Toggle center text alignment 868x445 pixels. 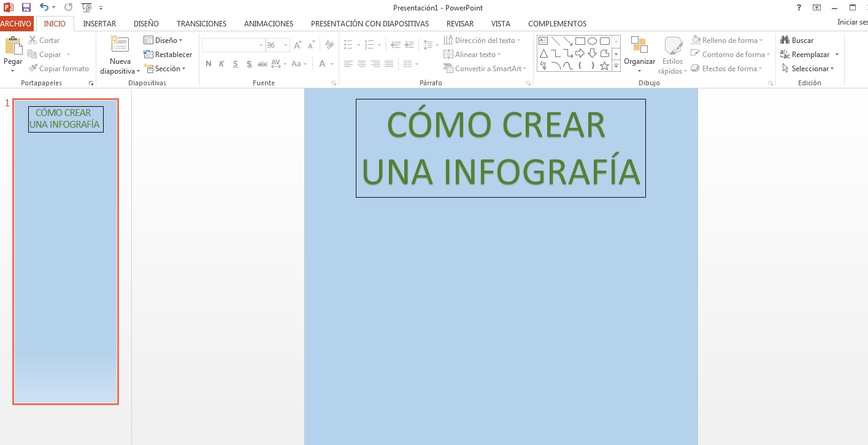tap(362, 64)
